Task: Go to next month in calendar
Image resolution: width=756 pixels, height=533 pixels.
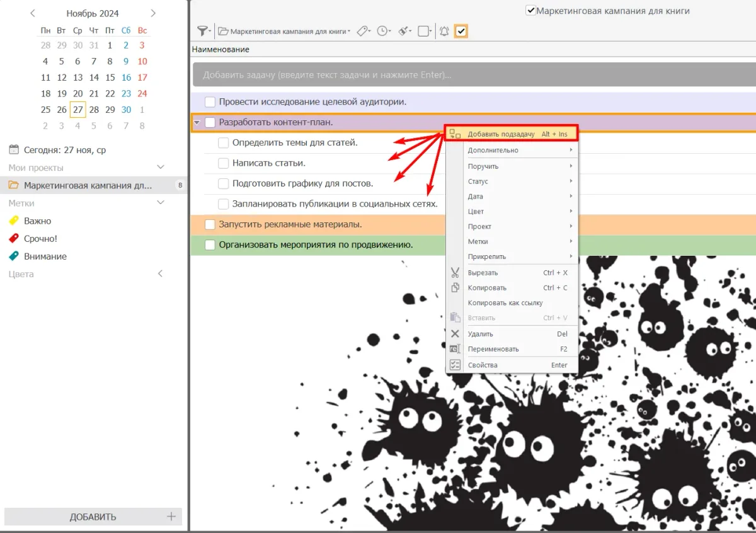Action: 153,13
